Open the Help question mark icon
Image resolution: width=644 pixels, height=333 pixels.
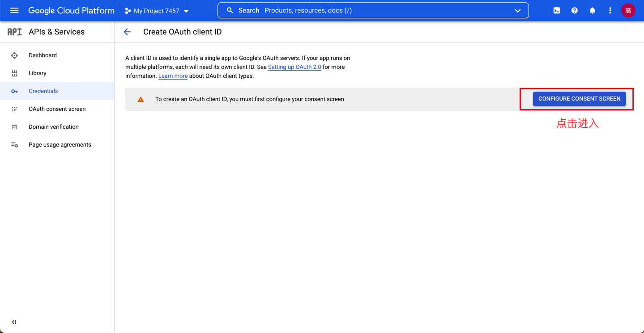tap(574, 10)
